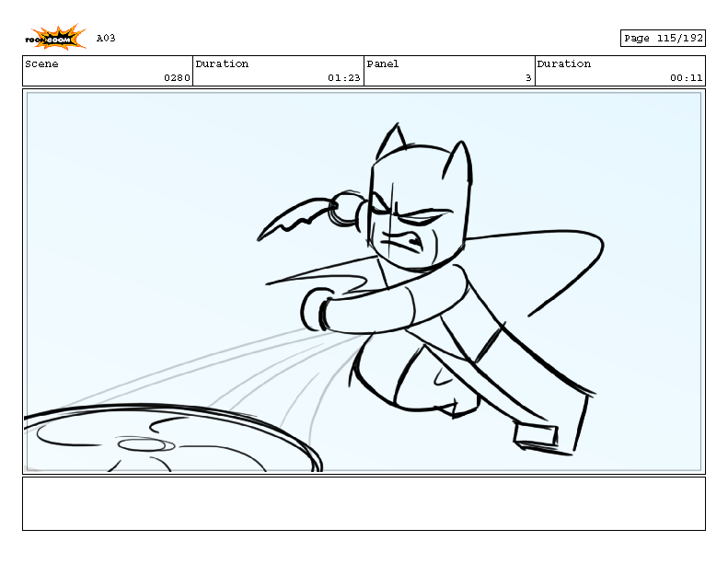Click the scene duration value 01:23
The width and height of the screenshot is (728, 564).
click(x=343, y=78)
